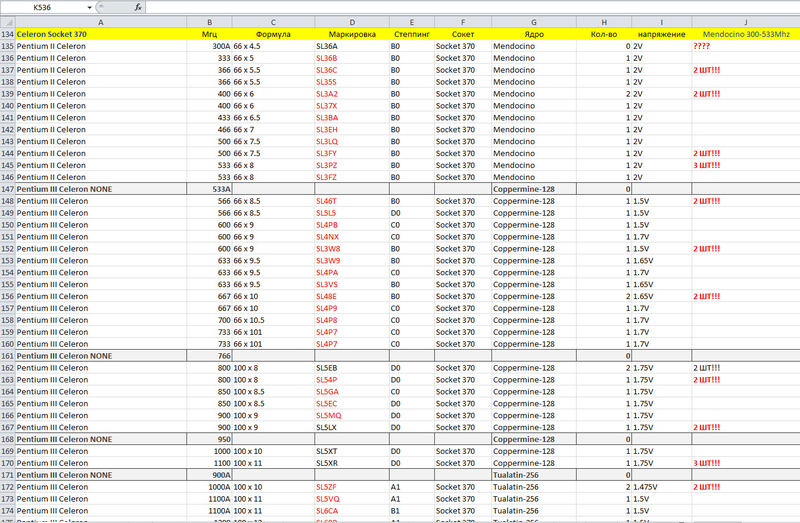Click the SL48E marking cell
This screenshot has width=800, height=523.
[352, 296]
